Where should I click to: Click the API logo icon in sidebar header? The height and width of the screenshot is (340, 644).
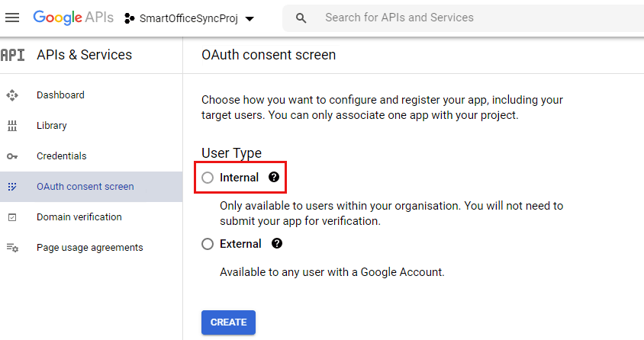click(12, 55)
